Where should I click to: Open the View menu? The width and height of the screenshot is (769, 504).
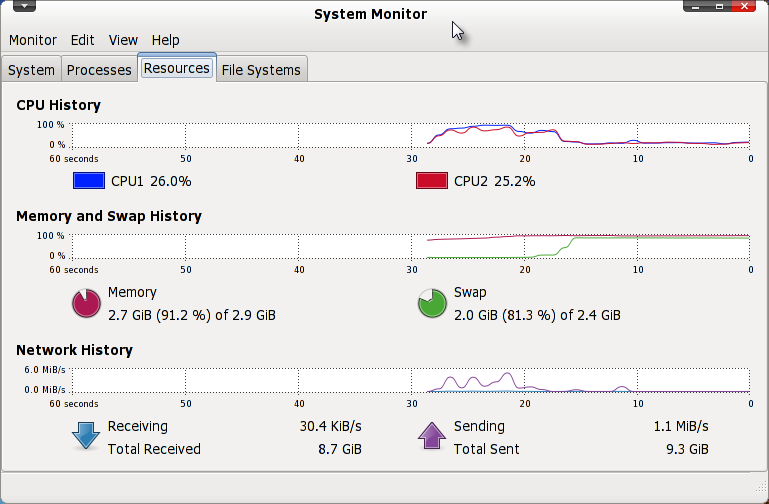[123, 40]
